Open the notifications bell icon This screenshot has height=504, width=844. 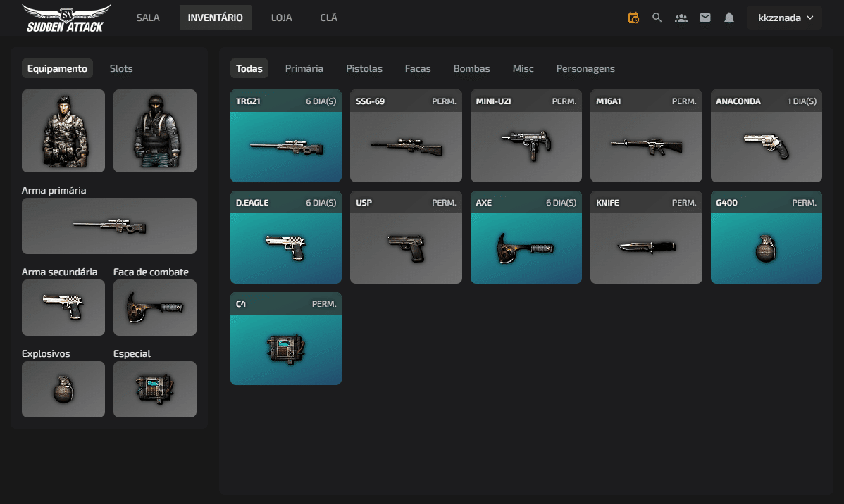point(728,18)
